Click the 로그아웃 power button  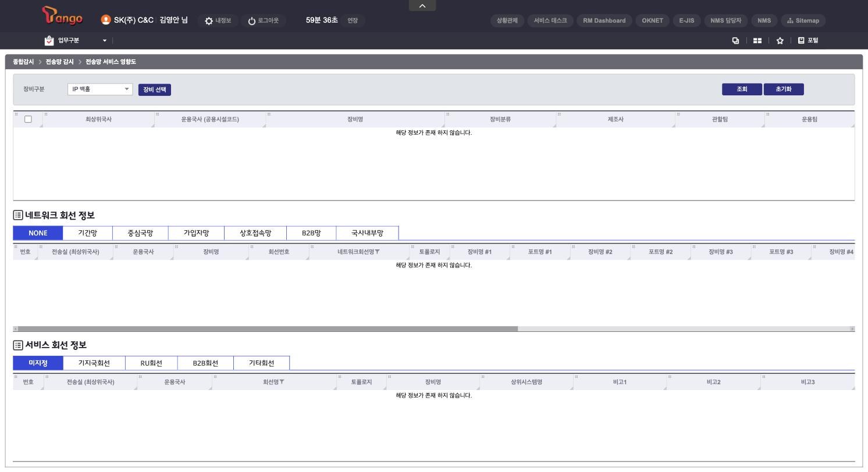(x=264, y=20)
